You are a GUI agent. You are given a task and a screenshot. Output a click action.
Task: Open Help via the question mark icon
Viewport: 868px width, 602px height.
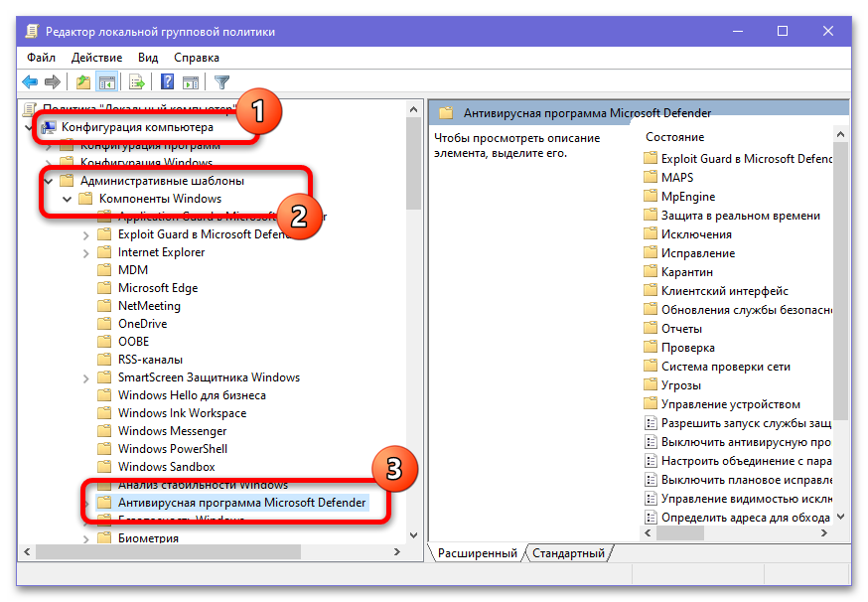point(167,82)
